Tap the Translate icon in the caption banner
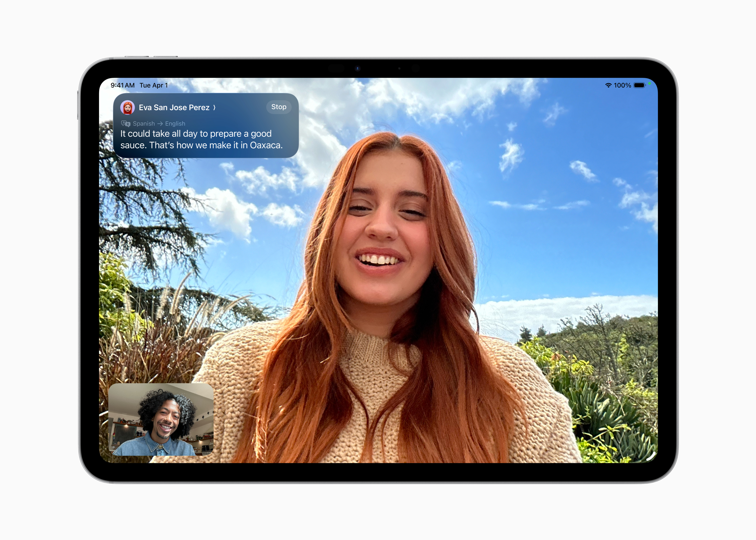This screenshot has height=540, width=756. (x=126, y=124)
